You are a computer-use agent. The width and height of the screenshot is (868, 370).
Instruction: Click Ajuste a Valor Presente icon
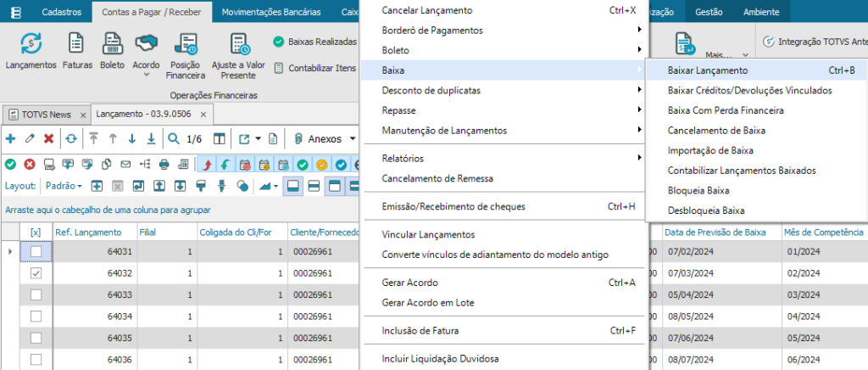click(238, 54)
